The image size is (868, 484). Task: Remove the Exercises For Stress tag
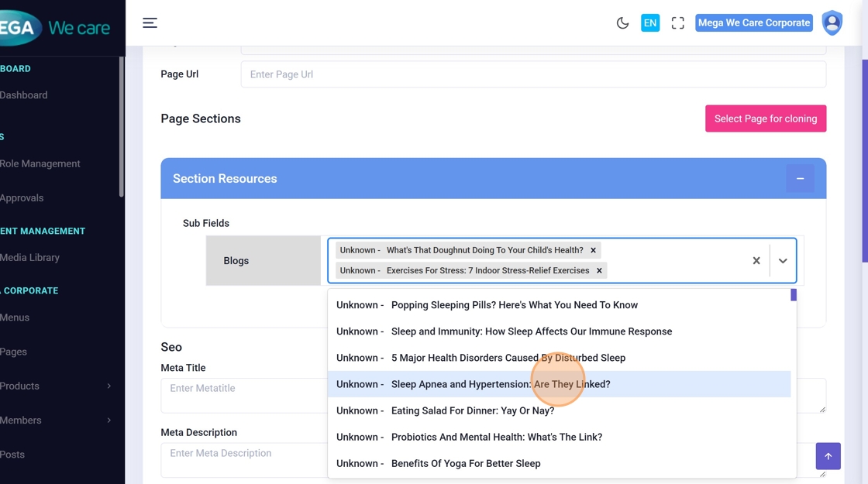599,270
